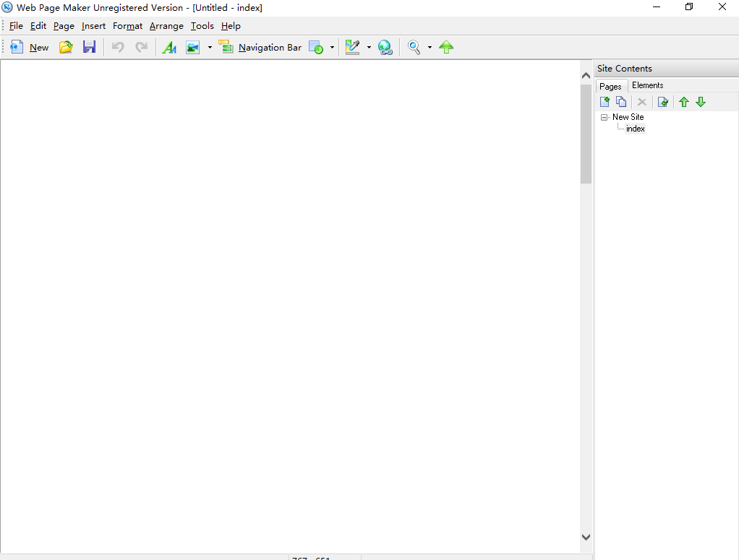The image size is (739, 560).
Task: Save the current project
Action: pyautogui.click(x=90, y=47)
